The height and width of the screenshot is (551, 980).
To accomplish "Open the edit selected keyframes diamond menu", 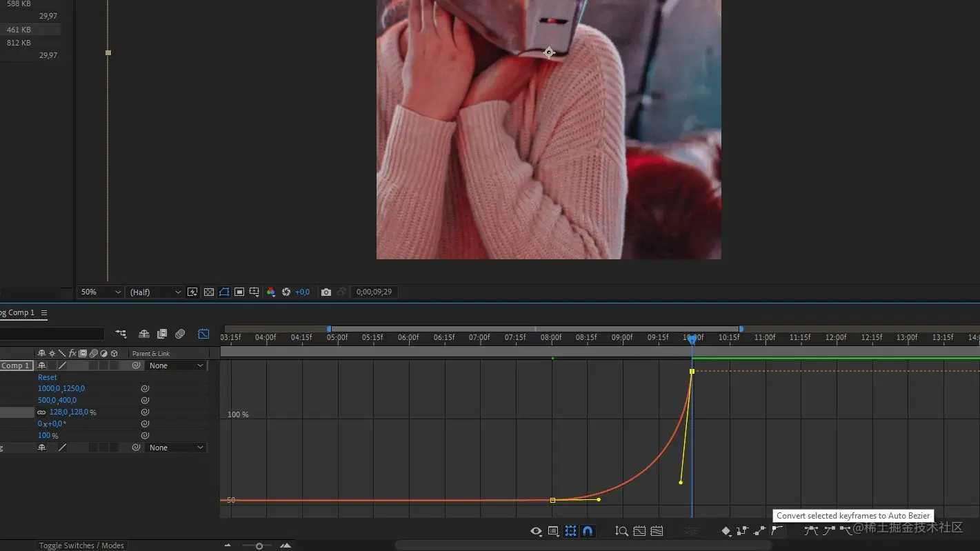I will (x=726, y=531).
